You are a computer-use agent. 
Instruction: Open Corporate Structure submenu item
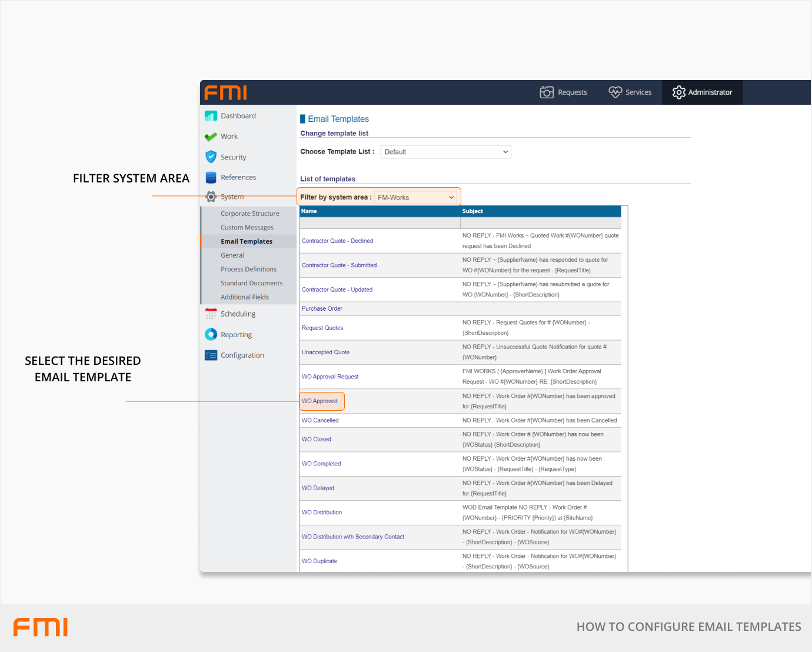(249, 214)
